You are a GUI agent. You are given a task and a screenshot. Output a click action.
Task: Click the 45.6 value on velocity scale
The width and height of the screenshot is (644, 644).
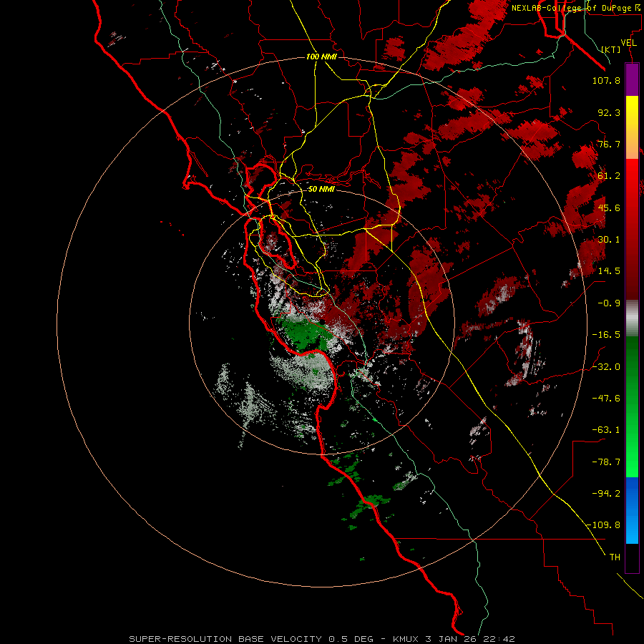[609, 208]
